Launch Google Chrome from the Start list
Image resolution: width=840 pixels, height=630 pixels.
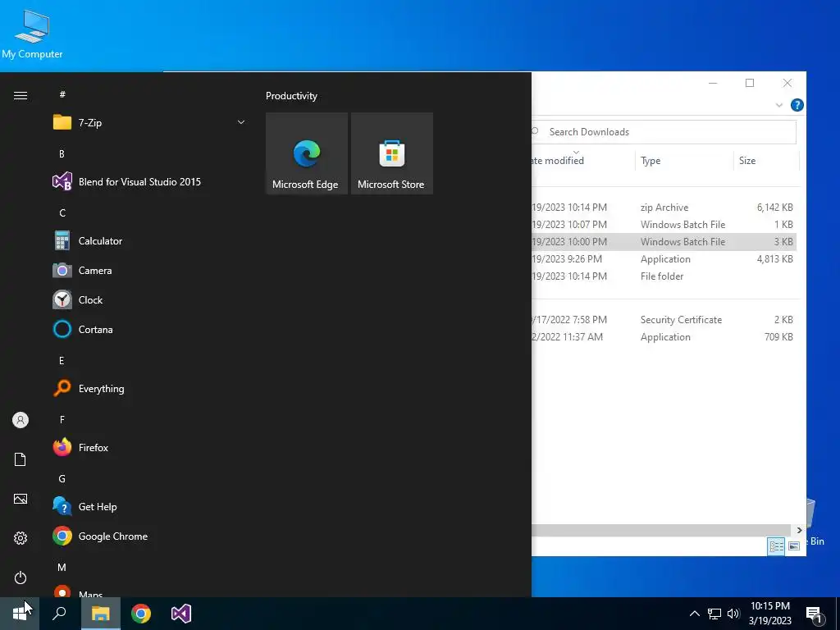[150, 536]
